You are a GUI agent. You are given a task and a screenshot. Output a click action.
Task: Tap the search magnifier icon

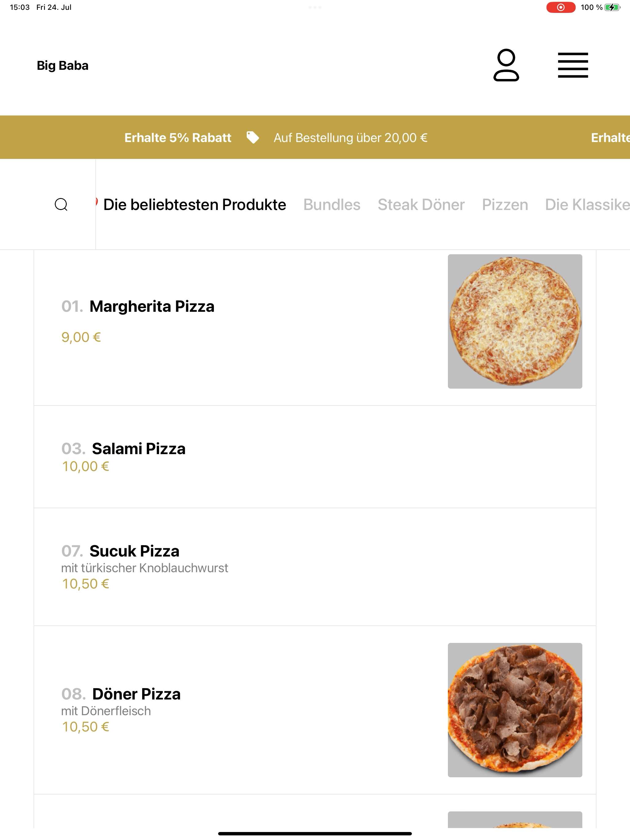(61, 204)
